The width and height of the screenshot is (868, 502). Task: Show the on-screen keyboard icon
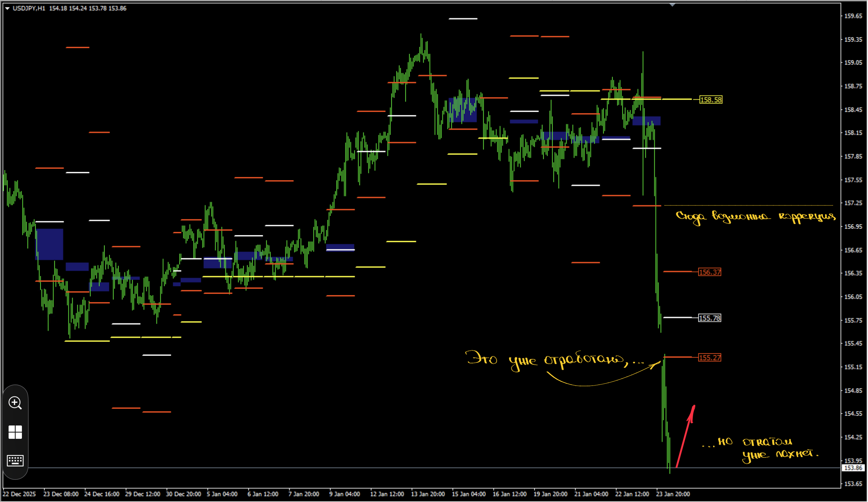[x=15, y=460]
